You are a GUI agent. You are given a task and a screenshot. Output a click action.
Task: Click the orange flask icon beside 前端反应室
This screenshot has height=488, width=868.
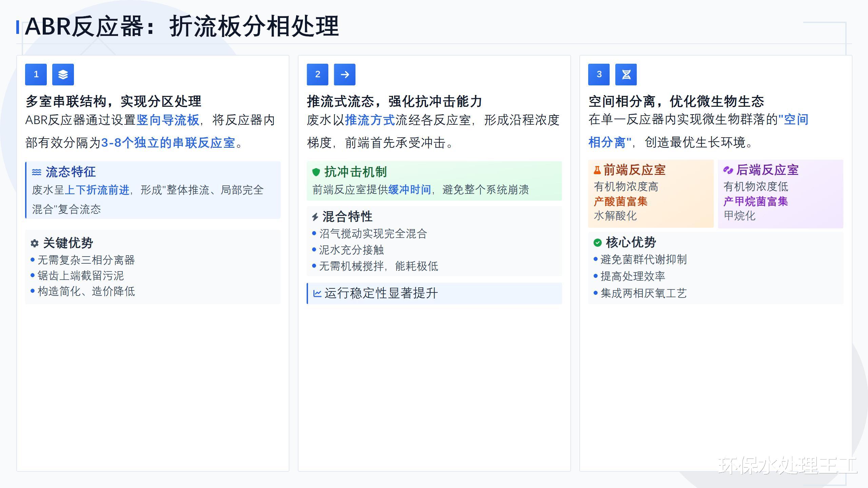coord(597,170)
